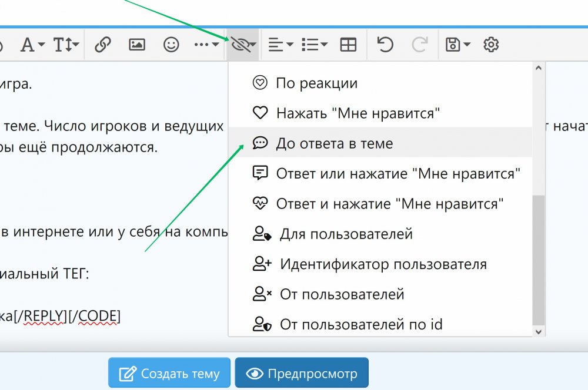Click the insert link icon

[103, 45]
